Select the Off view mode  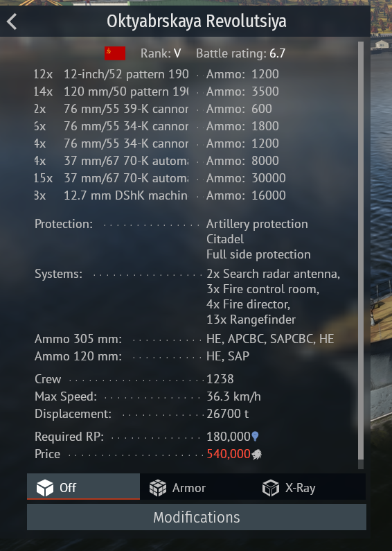pos(83,487)
